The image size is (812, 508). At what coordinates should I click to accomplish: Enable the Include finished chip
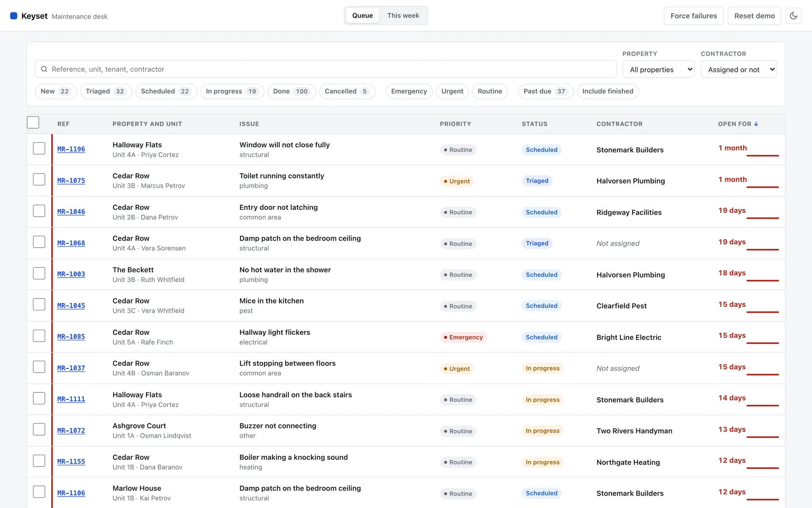click(x=608, y=91)
